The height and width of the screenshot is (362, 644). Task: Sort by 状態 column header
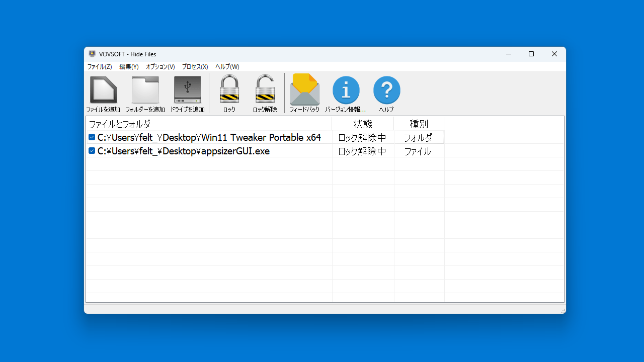363,124
